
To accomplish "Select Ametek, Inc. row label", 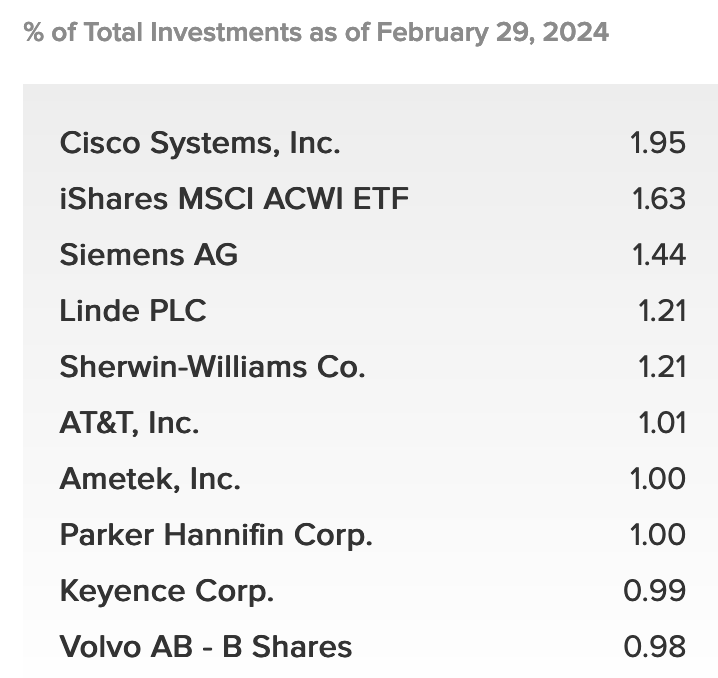I will [x=150, y=479].
